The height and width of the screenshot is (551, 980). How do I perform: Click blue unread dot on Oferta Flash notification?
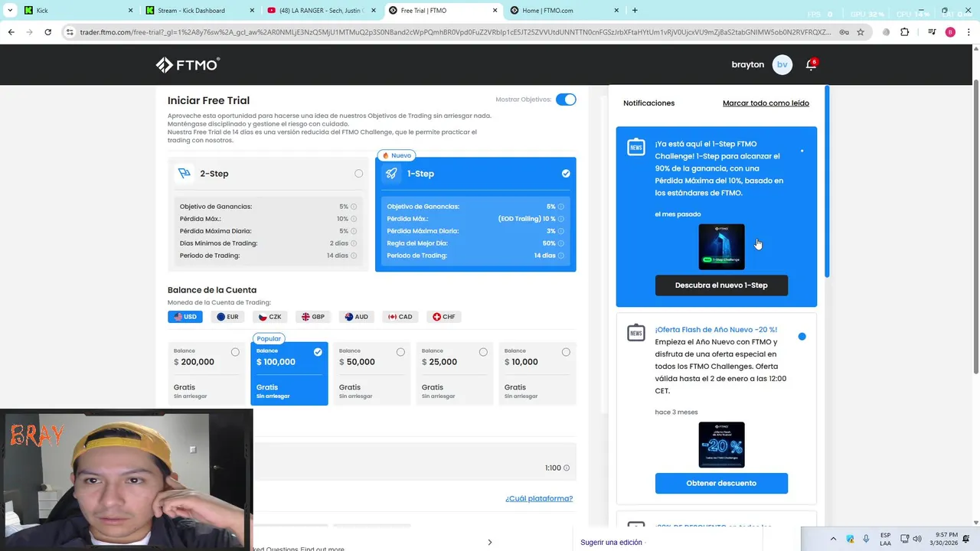pyautogui.click(x=802, y=337)
